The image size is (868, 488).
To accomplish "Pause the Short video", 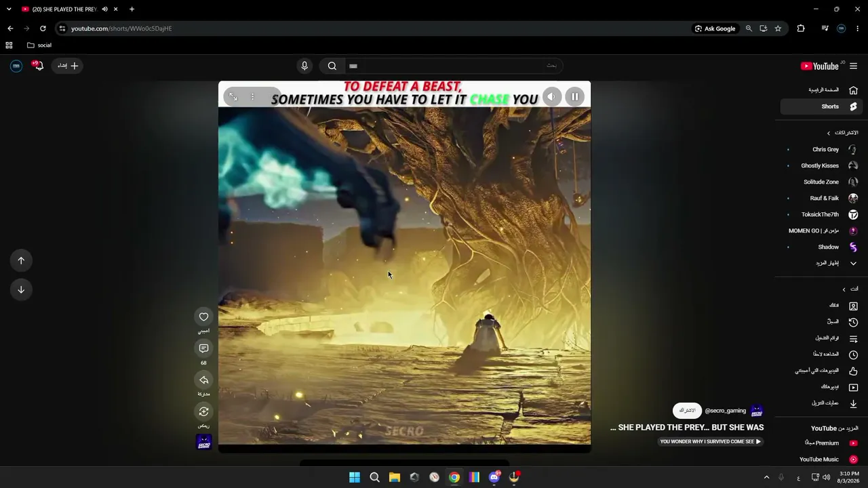I will [574, 97].
